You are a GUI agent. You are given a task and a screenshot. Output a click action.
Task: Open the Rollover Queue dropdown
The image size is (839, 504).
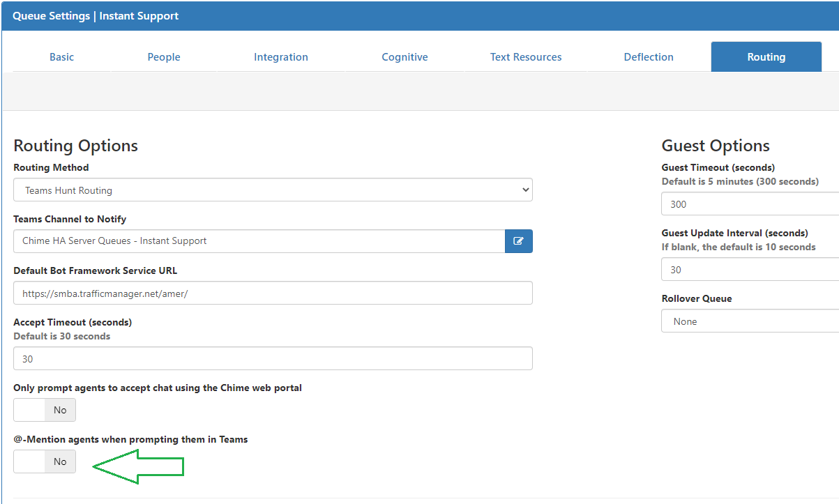(x=750, y=321)
